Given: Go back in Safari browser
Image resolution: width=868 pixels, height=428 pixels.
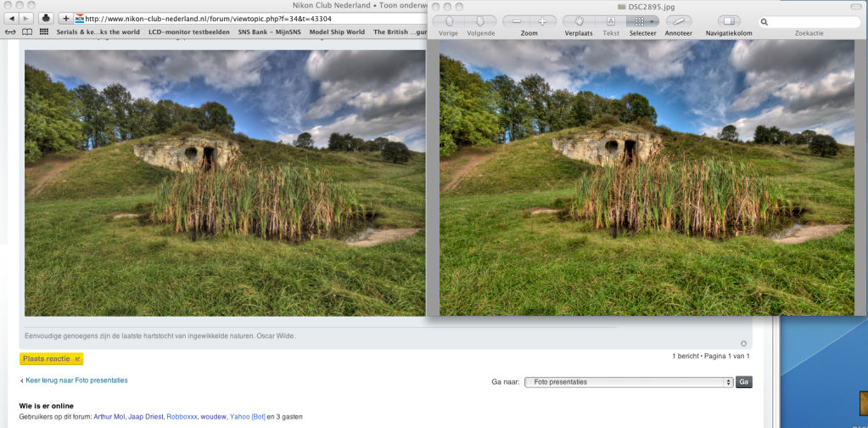Looking at the screenshot, I should tap(12, 18).
